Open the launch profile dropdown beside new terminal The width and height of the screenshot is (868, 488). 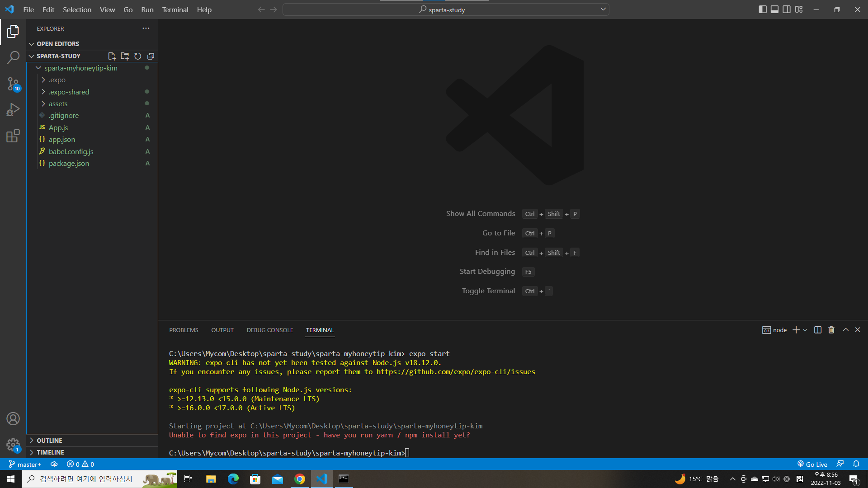click(x=805, y=330)
